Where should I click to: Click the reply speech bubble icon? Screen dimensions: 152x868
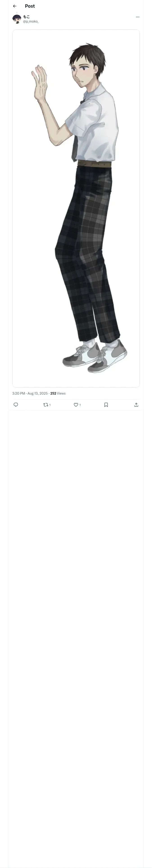16,405
